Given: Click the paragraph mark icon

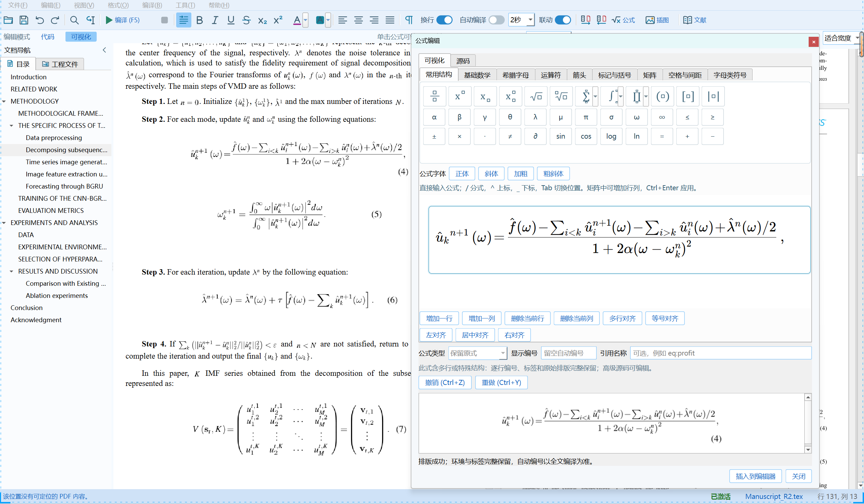Looking at the screenshot, I should click(409, 20).
